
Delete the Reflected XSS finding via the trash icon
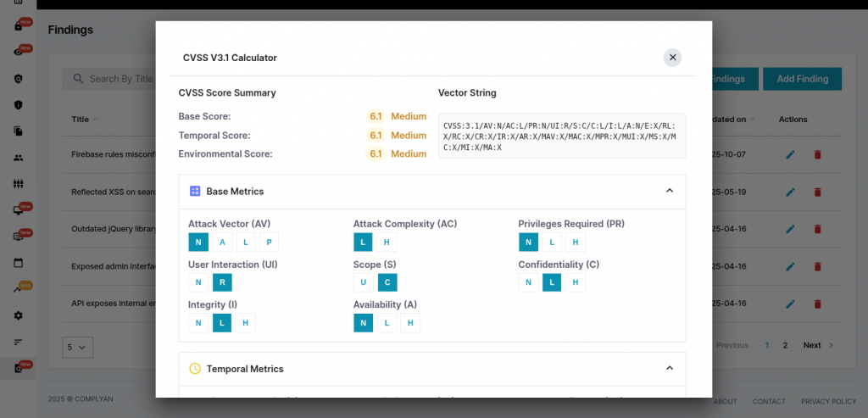coord(817,192)
